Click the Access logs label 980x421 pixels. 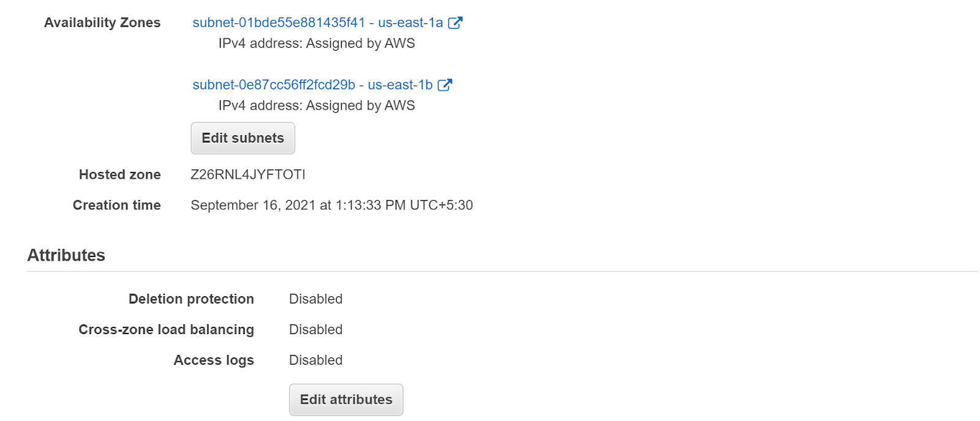tap(213, 360)
